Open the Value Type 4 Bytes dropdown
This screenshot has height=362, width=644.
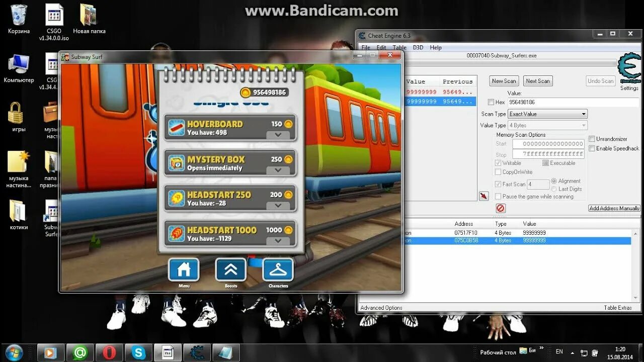point(547,125)
